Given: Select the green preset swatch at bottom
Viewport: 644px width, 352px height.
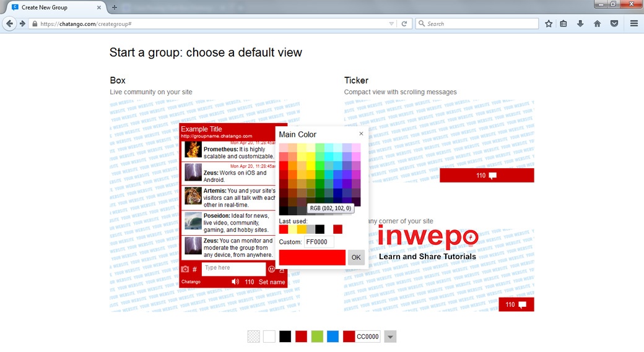Looking at the screenshot, I should coord(317,337).
